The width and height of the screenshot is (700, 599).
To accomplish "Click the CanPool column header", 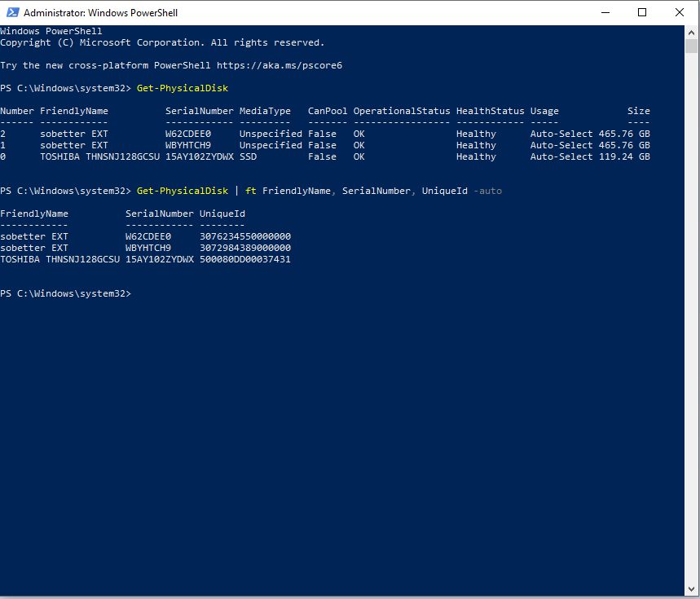I will pyautogui.click(x=328, y=111).
